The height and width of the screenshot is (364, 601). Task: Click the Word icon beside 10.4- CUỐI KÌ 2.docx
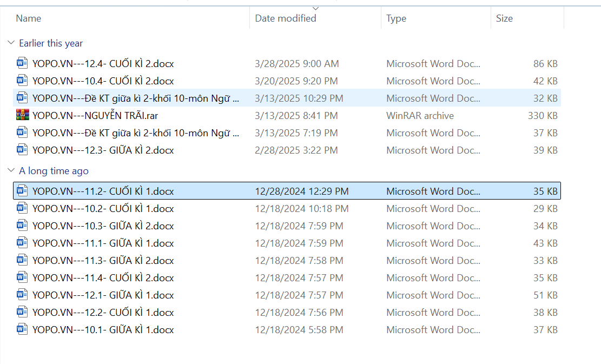(22, 81)
